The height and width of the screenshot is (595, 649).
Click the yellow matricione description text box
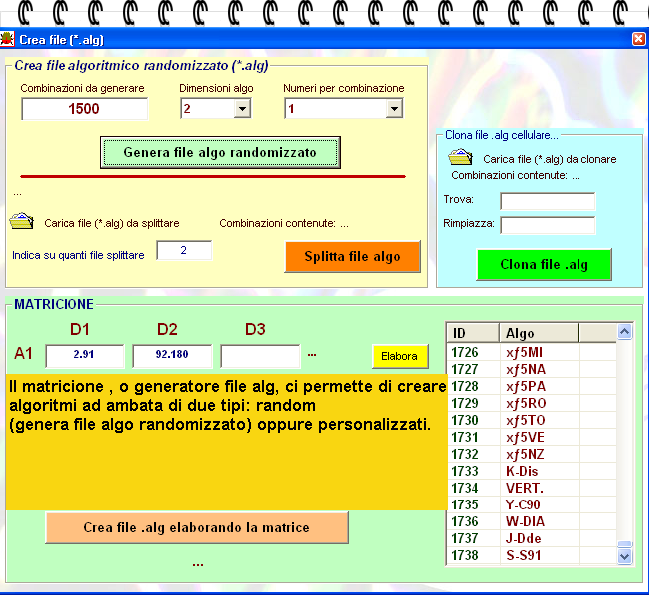point(226,442)
